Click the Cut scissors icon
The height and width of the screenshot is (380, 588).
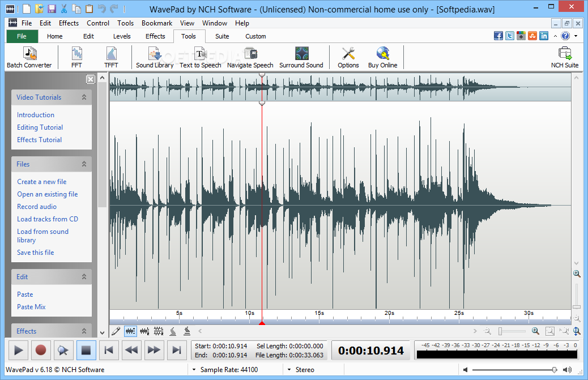pyautogui.click(x=64, y=8)
